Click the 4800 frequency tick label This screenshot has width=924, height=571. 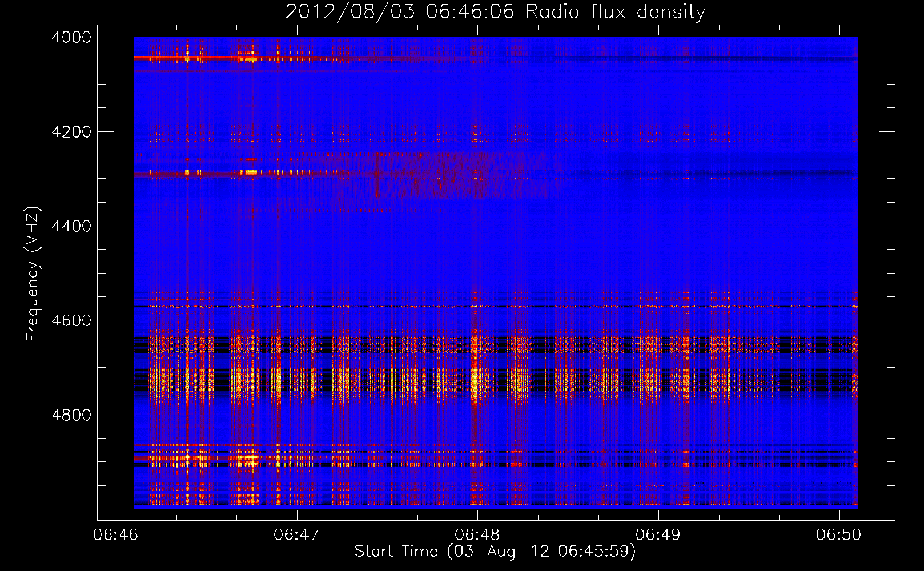71,415
